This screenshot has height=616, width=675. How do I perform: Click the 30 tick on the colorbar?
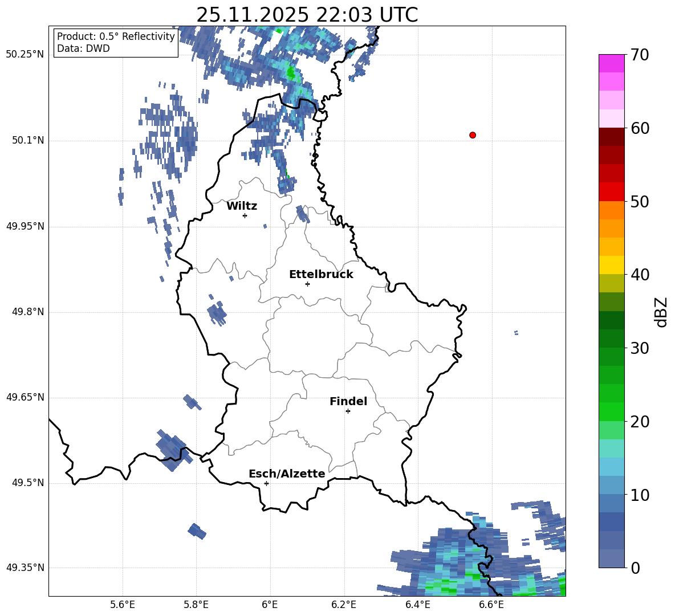point(640,348)
